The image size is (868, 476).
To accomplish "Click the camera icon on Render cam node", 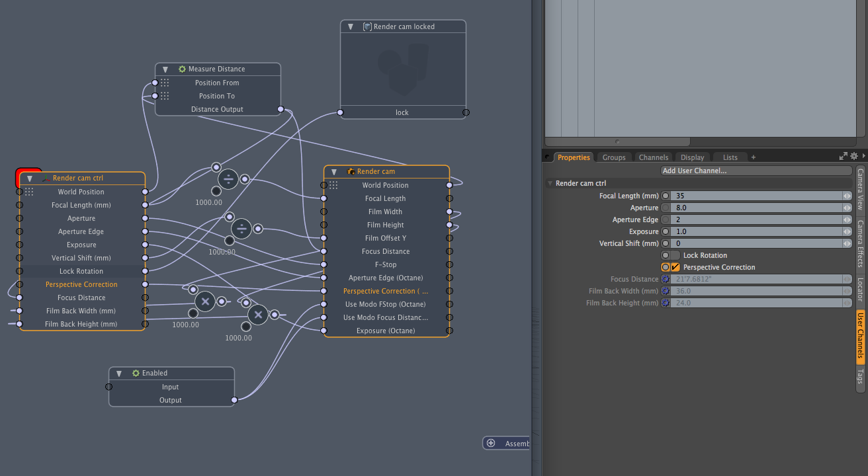I will click(351, 172).
